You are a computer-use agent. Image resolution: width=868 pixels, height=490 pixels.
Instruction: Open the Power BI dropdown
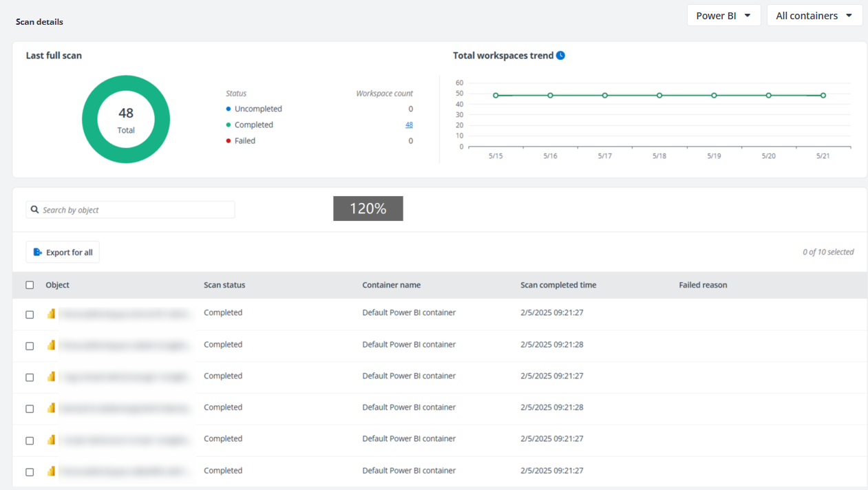point(723,15)
